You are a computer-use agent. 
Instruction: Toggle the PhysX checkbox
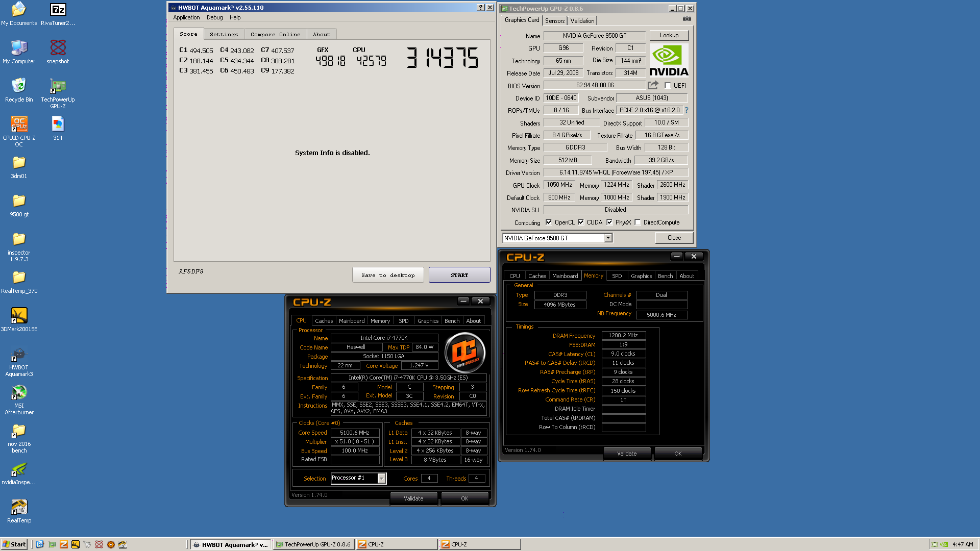tap(609, 222)
